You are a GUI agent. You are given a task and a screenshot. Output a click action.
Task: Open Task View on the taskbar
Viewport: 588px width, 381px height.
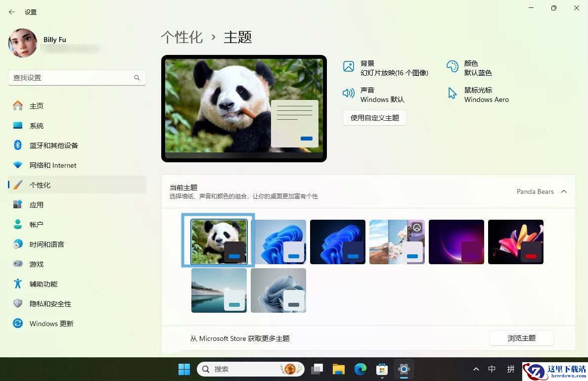[x=317, y=369]
